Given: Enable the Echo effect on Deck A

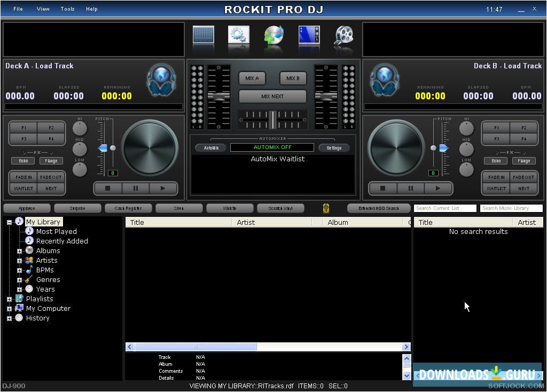Looking at the screenshot, I should click(x=23, y=160).
